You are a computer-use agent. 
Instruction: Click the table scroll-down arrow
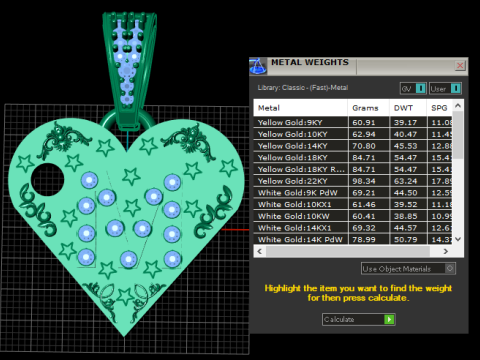coord(458,239)
